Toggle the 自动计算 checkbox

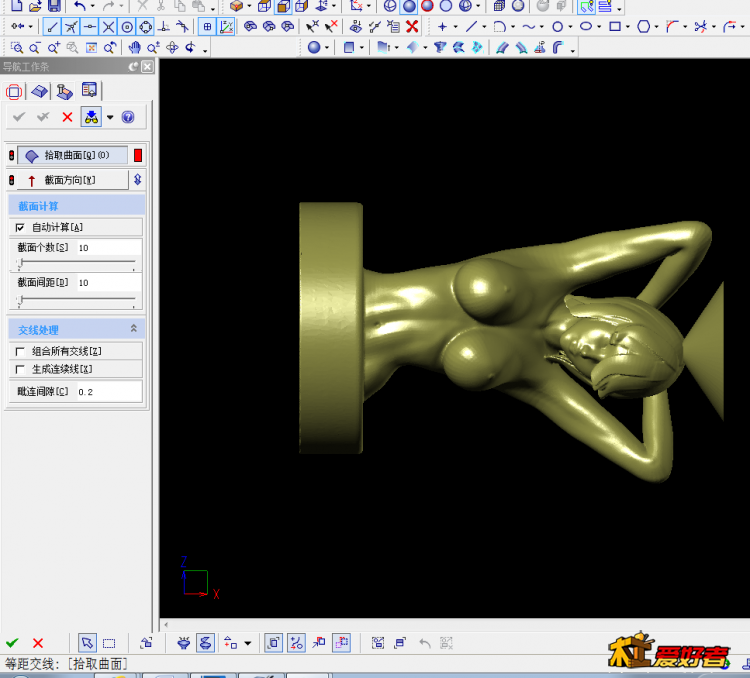point(20,227)
